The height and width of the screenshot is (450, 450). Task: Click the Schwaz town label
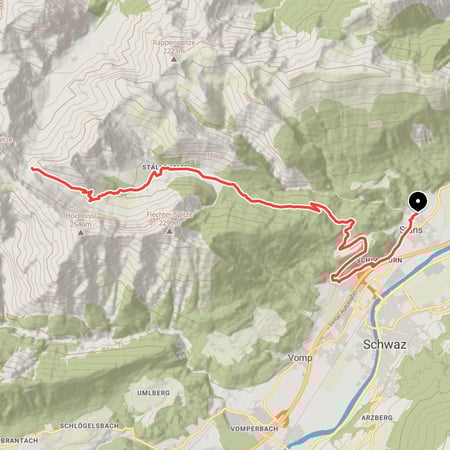384,344
